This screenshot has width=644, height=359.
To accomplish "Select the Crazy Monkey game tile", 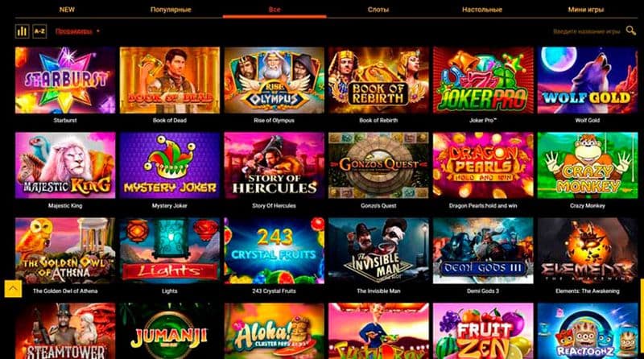I will pyautogui.click(x=588, y=166).
